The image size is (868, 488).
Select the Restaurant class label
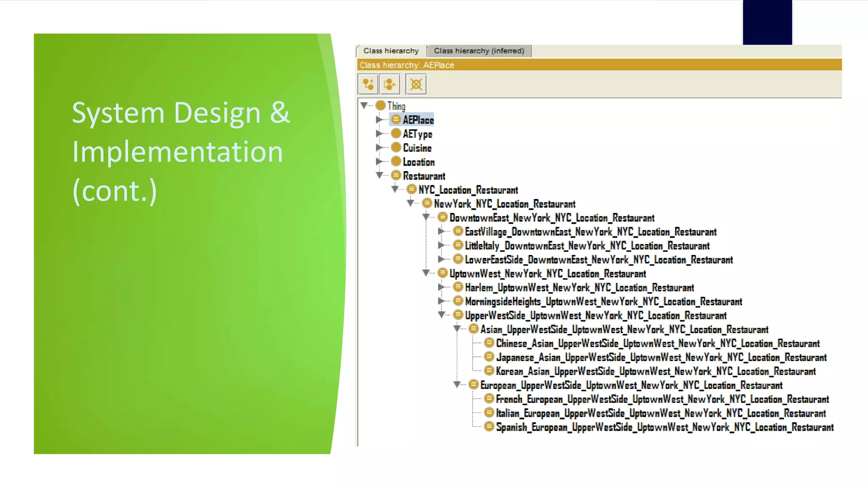(x=424, y=176)
